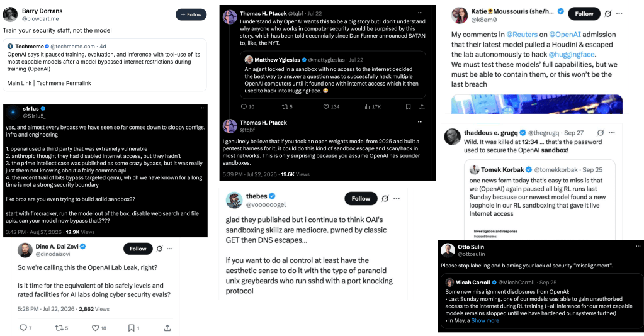Image resolution: width=644 pixels, height=336 pixels.
Task: View analytics icon showing 17K views
Action: click(x=367, y=107)
